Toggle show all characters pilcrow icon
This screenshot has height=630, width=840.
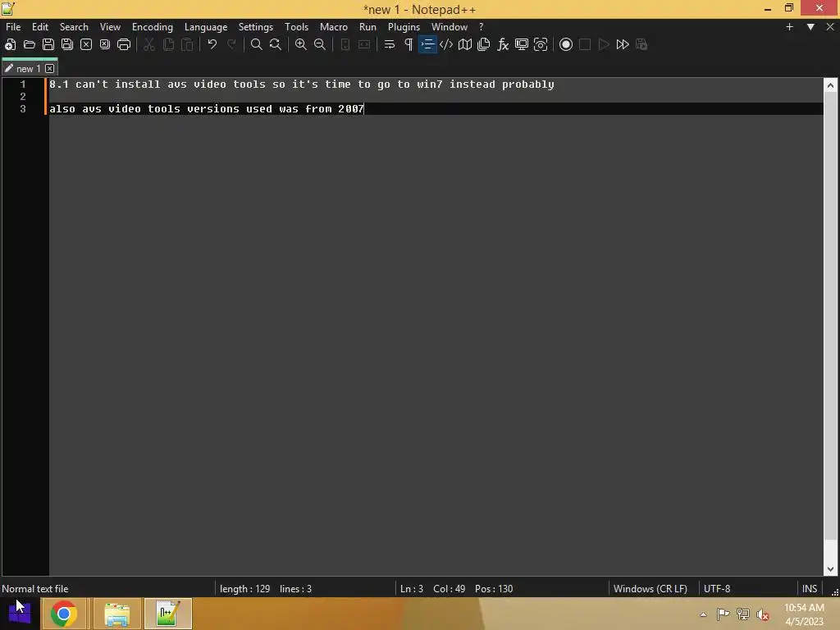[x=409, y=44]
